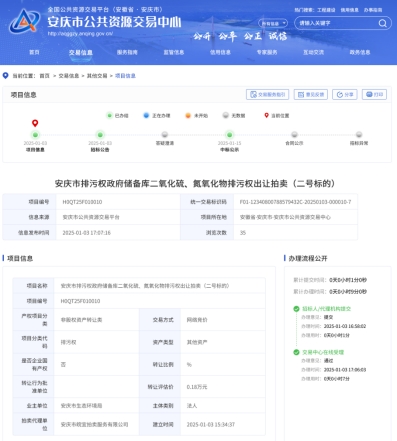
Task: Open the 互动交流 navigation tab
Action: [x=313, y=52]
